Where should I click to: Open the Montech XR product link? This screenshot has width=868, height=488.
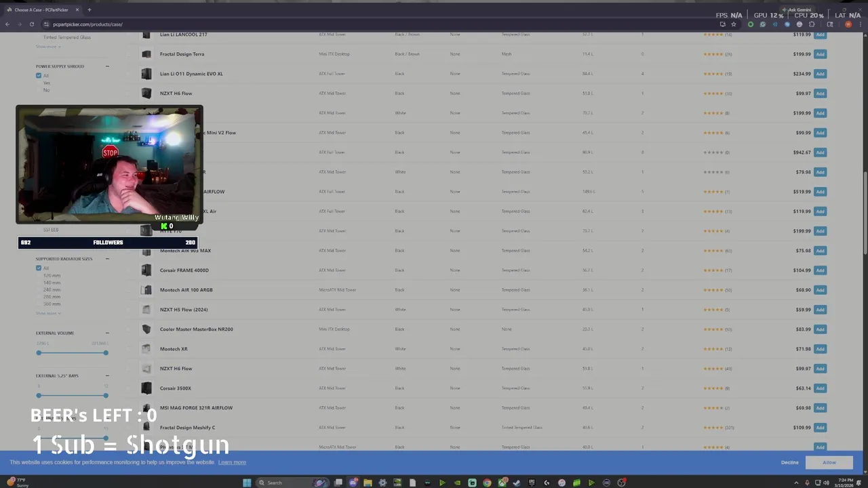point(174,349)
